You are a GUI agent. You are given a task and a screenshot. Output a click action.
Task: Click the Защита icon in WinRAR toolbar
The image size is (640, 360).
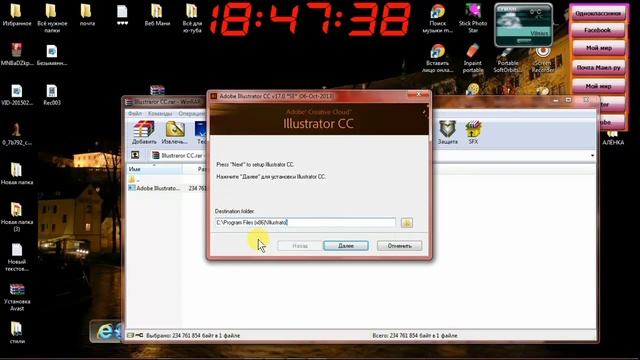[448, 133]
